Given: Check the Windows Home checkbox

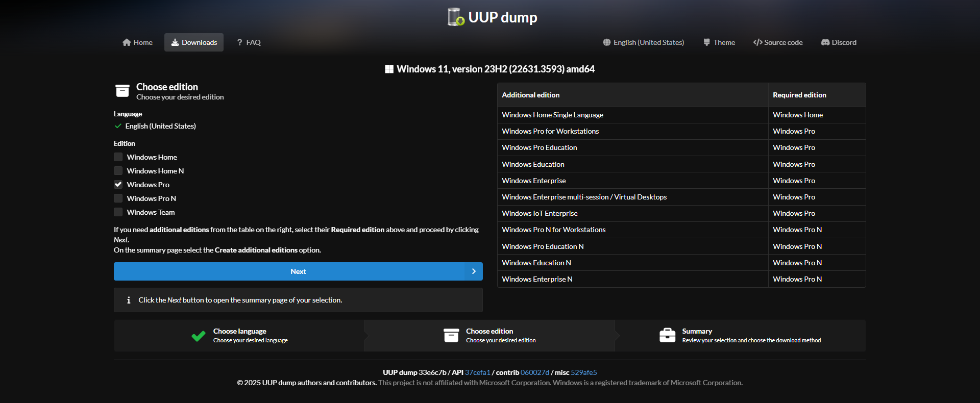Looking at the screenshot, I should coord(118,157).
